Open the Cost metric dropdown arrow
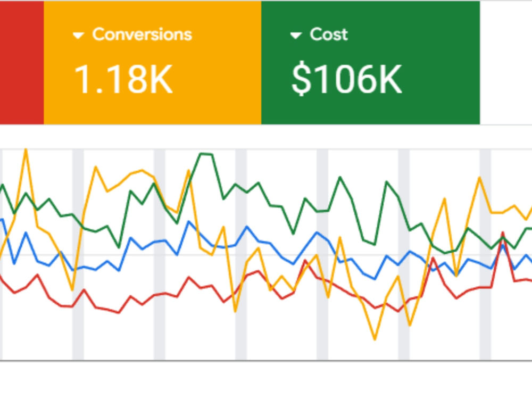This screenshot has height=399, width=532. point(296,35)
